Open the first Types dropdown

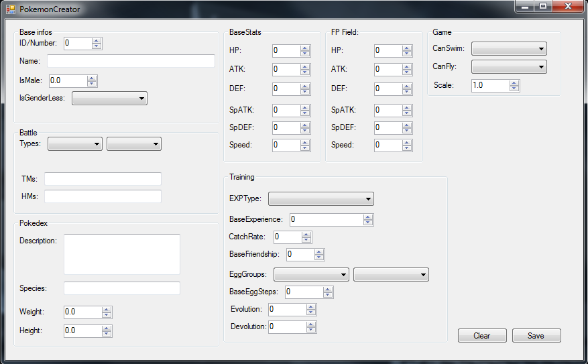click(75, 144)
